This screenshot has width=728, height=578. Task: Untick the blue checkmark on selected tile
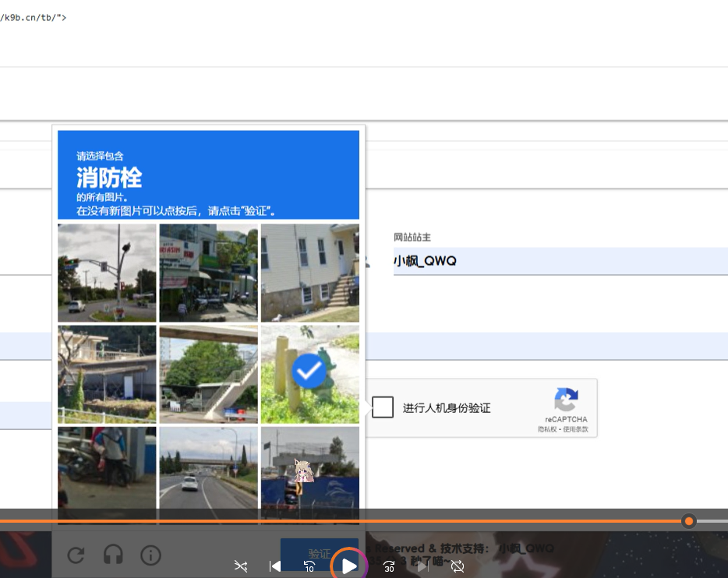[x=309, y=373]
